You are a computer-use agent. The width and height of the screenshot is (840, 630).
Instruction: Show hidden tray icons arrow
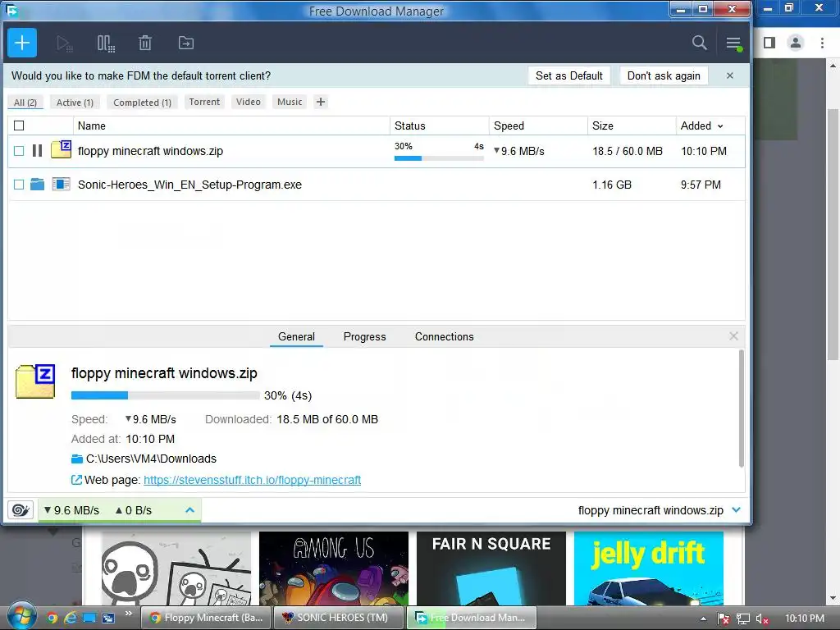(703, 619)
